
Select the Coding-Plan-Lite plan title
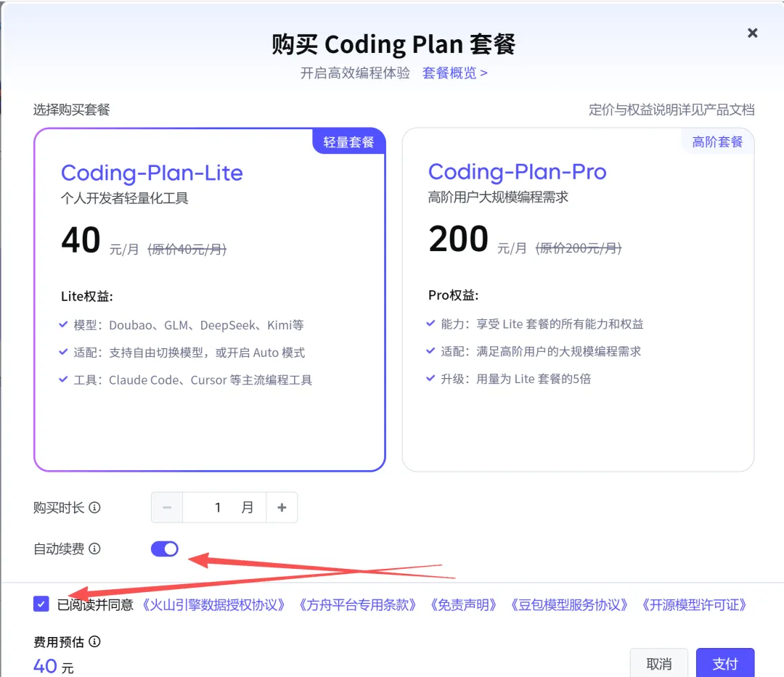[152, 173]
